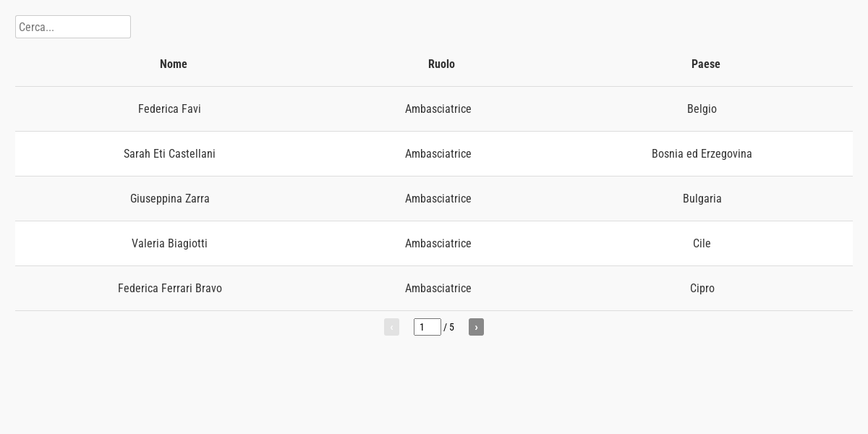The height and width of the screenshot is (434, 868).
Task: Click the Cipro country cell
Action: 702,289
